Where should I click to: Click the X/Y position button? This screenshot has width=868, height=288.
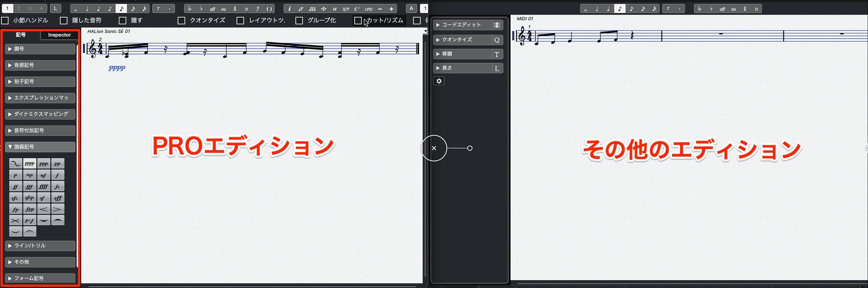point(346,9)
